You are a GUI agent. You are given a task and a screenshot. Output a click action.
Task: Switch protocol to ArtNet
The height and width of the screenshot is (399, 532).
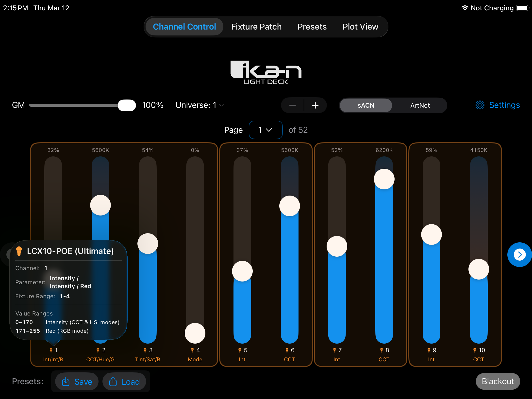(x=420, y=105)
